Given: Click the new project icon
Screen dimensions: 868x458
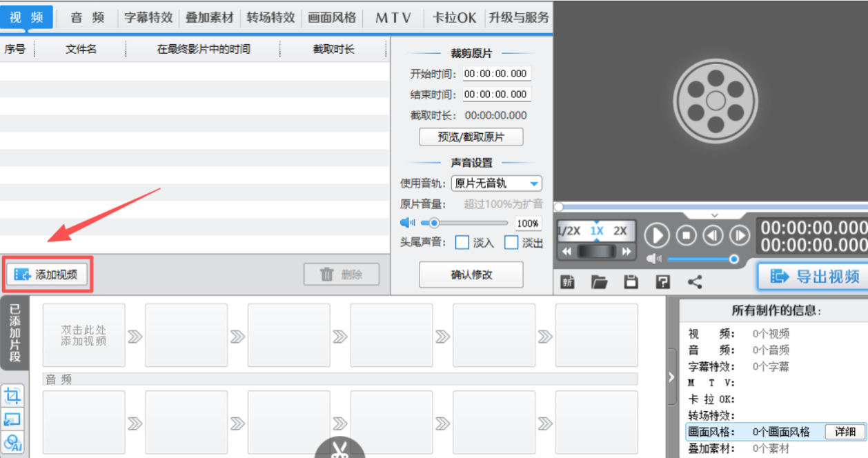Looking at the screenshot, I should (x=566, y=281).
